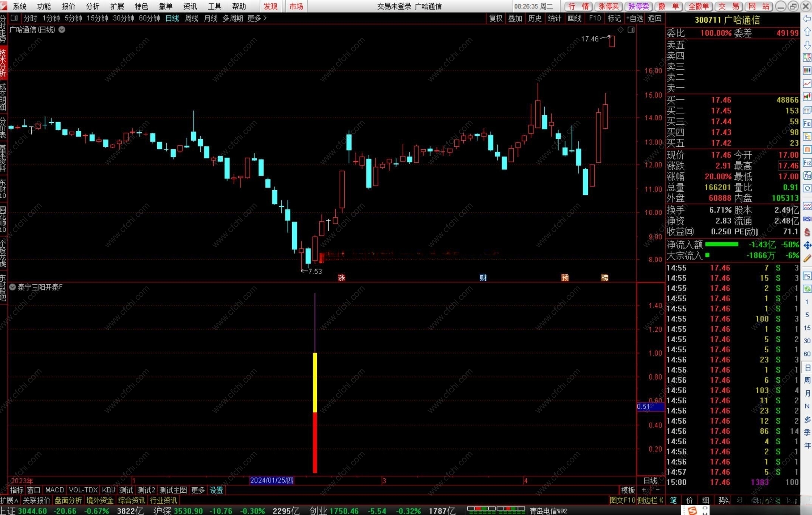
Task: Select the pencil drawing tool icon
Action: 807,258
